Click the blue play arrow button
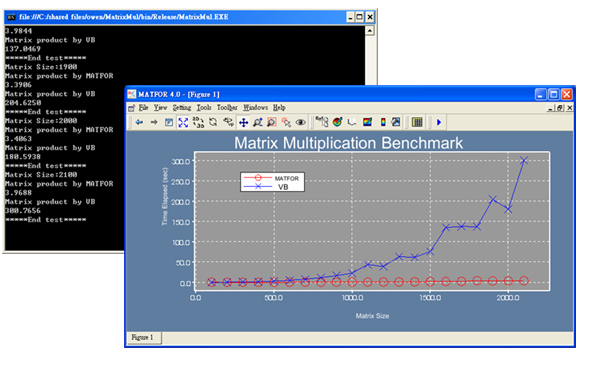The image size is (600, 369). click(x=439, y=122)
